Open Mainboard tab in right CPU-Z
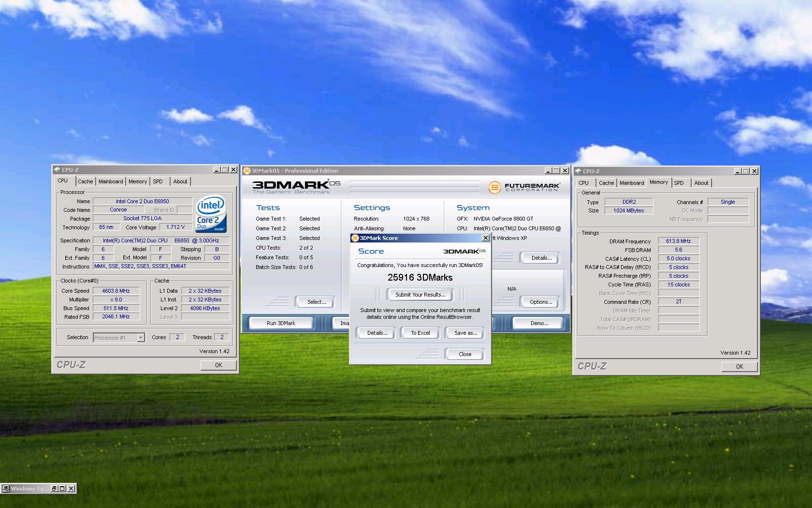 (x=632, y=183)
